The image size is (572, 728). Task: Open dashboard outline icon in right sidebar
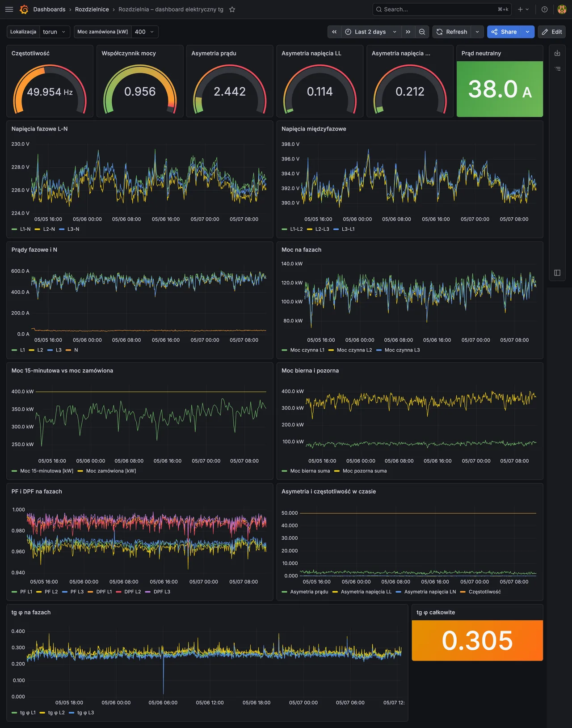pos(557,69)
